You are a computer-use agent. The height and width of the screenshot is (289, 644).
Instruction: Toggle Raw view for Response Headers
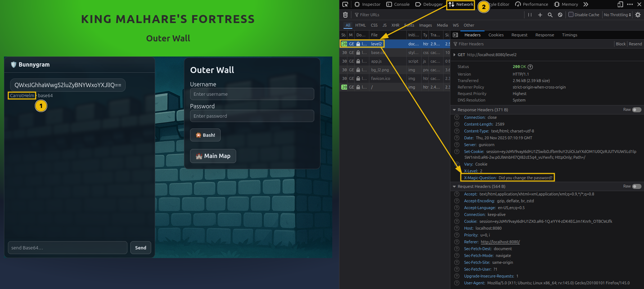636,110
